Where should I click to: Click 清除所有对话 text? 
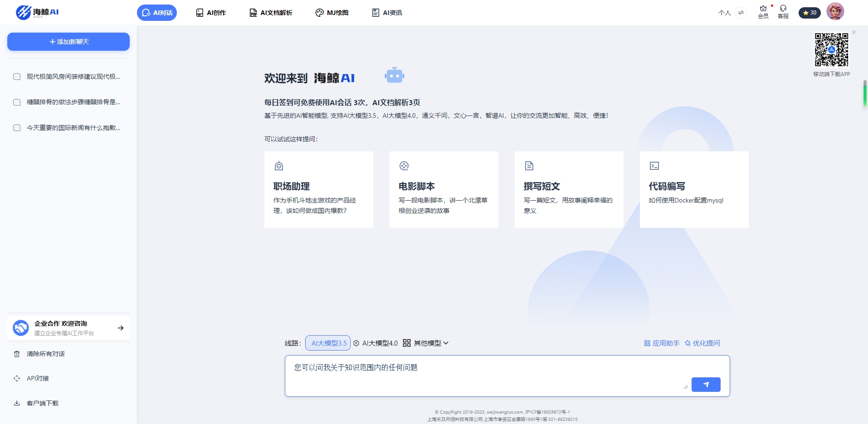pos(46,354)
